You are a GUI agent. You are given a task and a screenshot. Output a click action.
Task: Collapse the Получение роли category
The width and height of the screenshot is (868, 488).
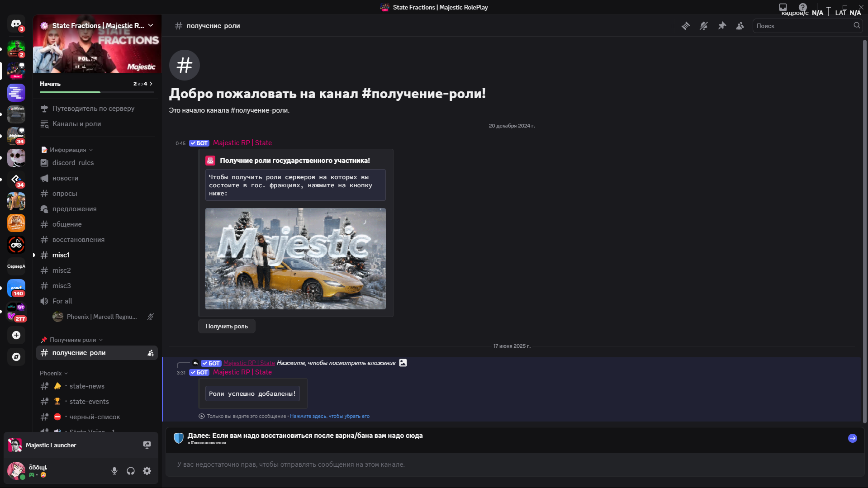(x=71, y=340)
